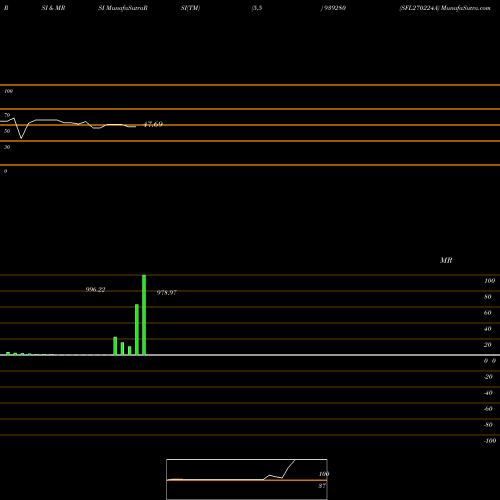The image size is (500, 500).
Task: Open the mini overview chart at bottom
Action: (247, 479)
